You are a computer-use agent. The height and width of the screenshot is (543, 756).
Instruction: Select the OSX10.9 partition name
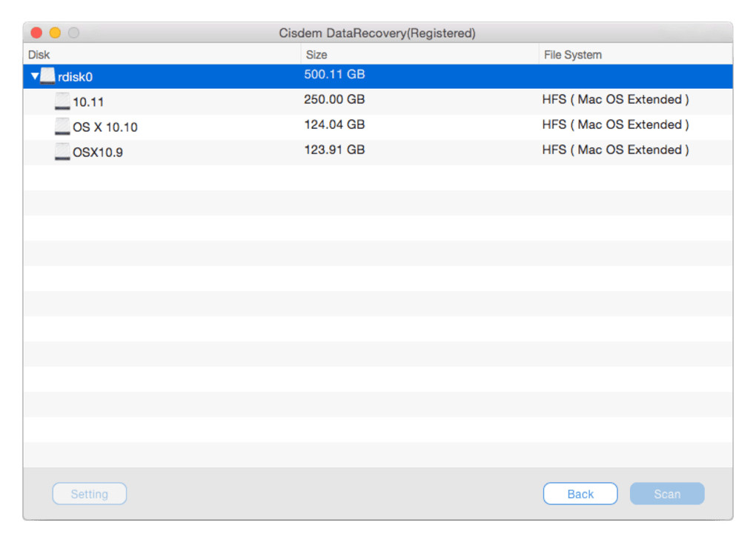point(98,153)
